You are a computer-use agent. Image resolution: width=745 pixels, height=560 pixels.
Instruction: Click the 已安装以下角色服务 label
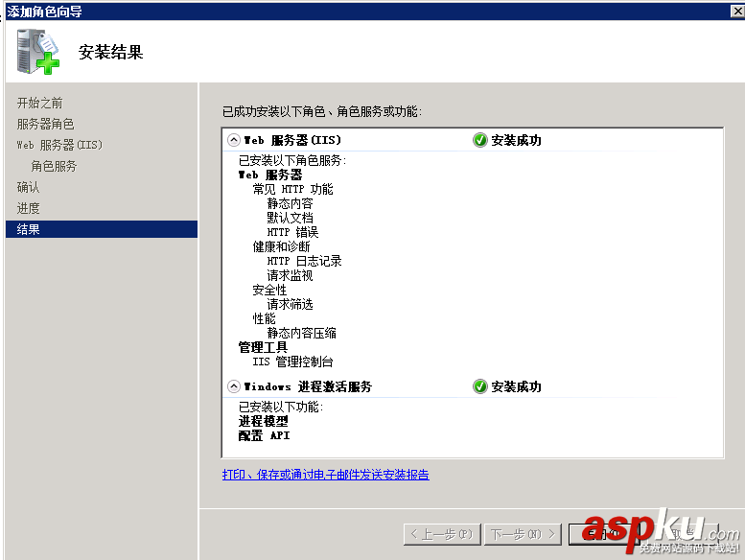point(292,160)
